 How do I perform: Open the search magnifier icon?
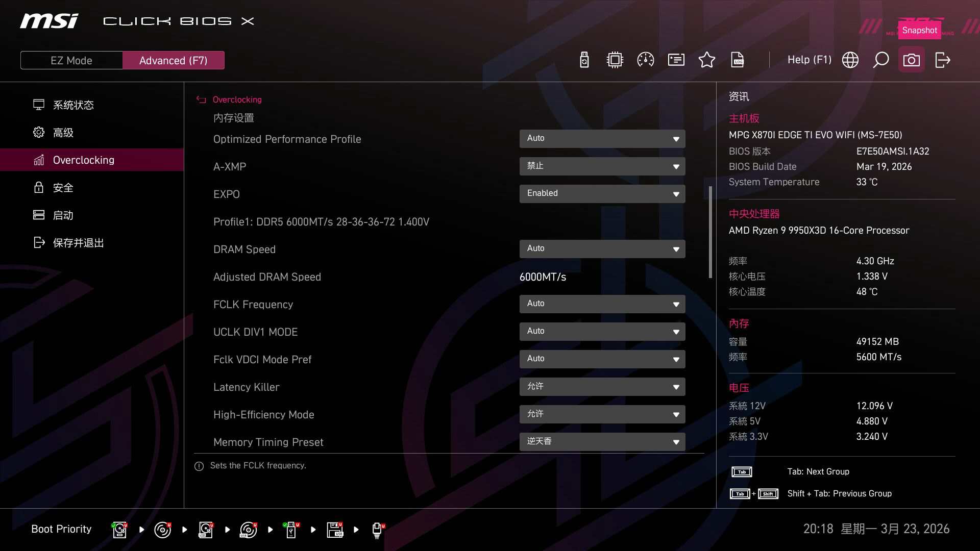point(881,60)
